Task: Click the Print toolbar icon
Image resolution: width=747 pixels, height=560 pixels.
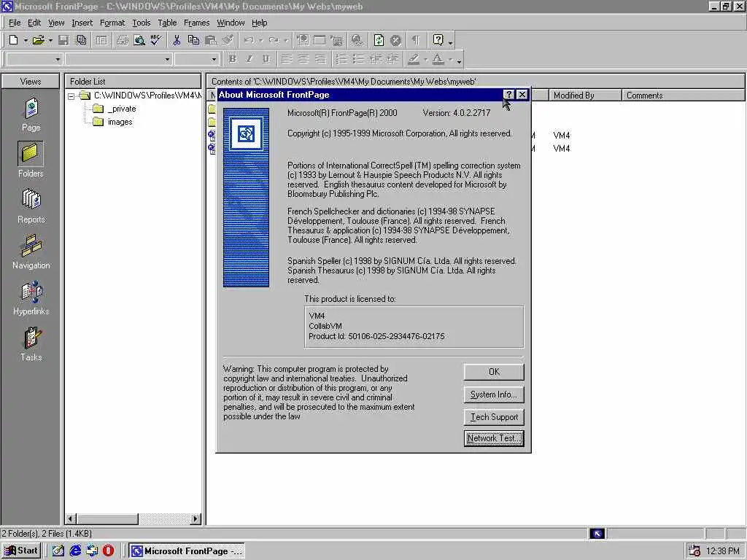Action: 123,41
